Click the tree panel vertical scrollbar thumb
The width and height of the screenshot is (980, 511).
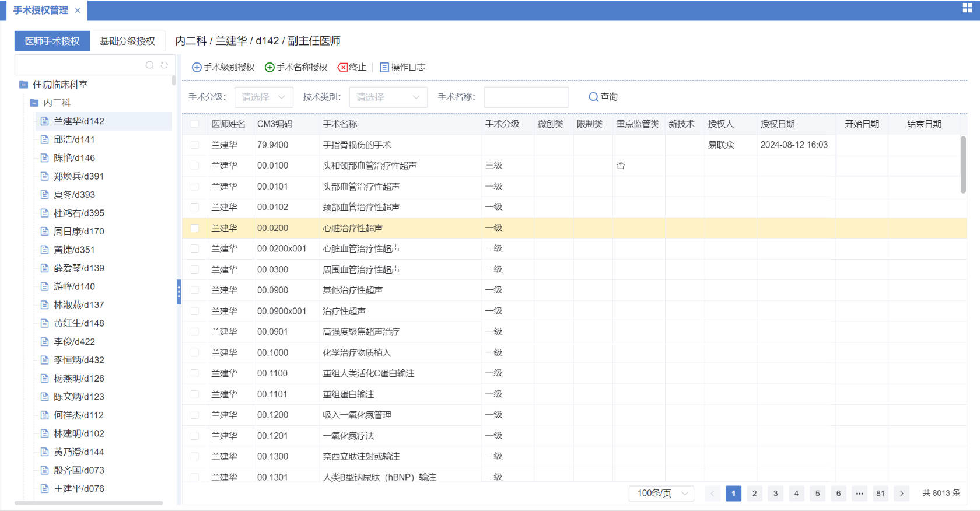(174, 80)
